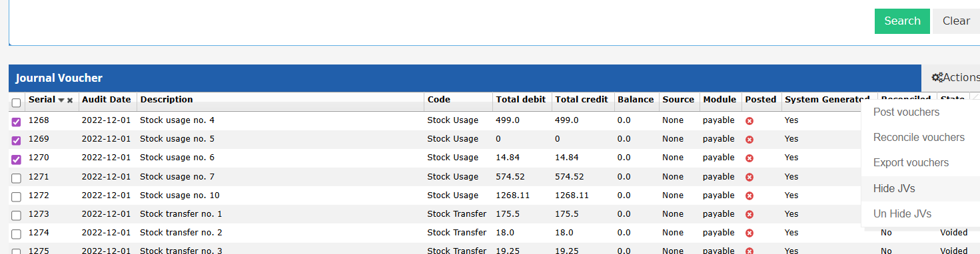
Task: Click the Audit Date column header
Action: pyautogui.click(x=107, y=100)
